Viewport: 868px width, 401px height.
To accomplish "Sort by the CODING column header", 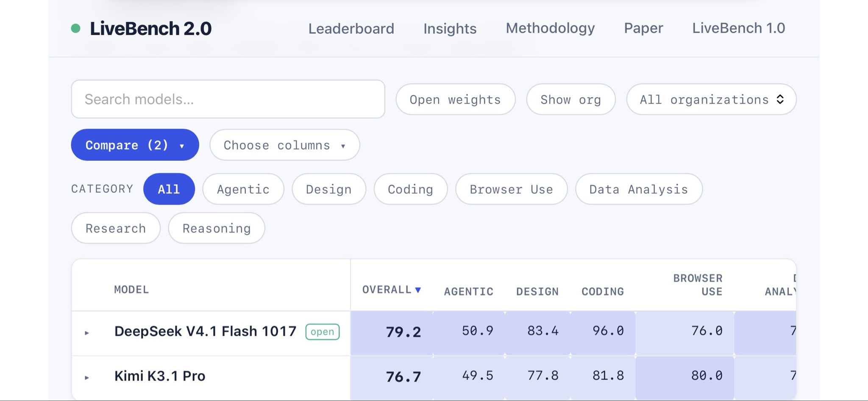I will [x=602, y=291].
